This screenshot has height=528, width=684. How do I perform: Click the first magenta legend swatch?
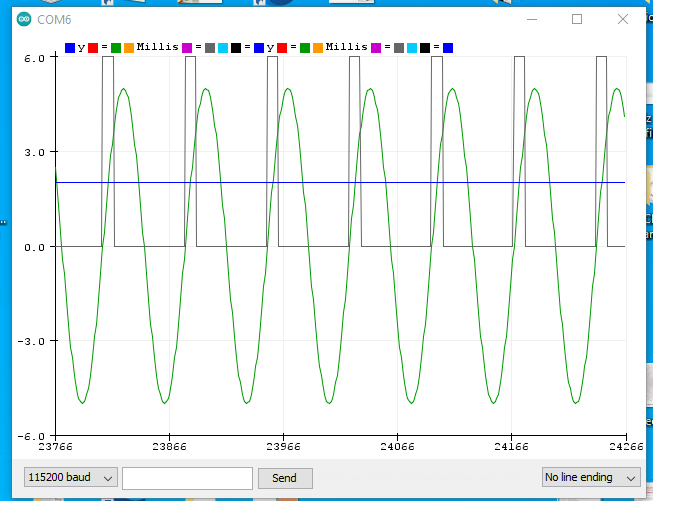tap(187, 47)
